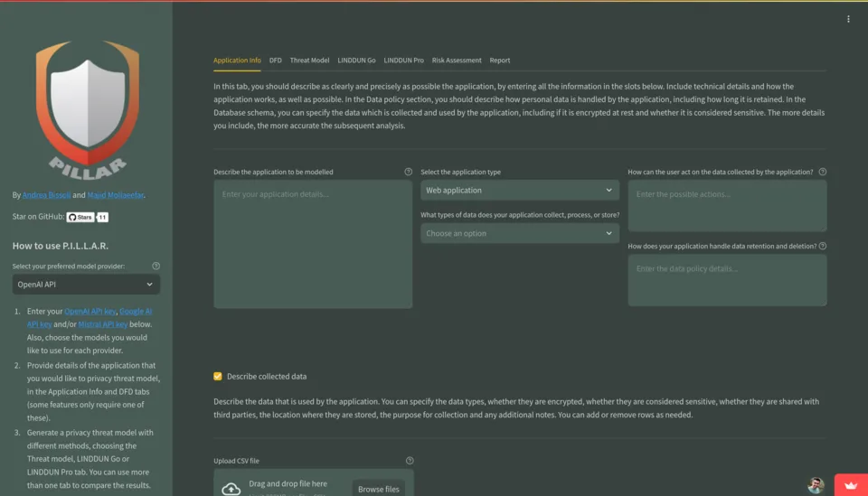The width and height of the screenshot is (868, 496).
Task: Focus the application details text area
Action: [313, 244]
